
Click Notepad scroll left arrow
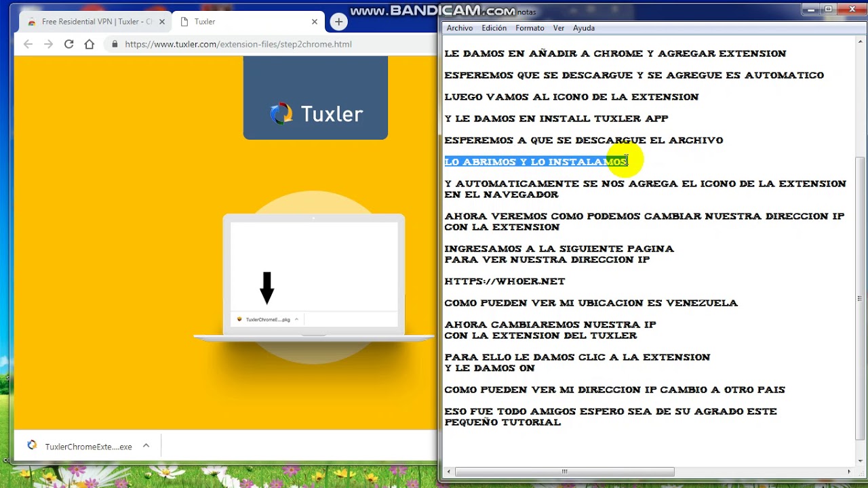tap(449, 472)
